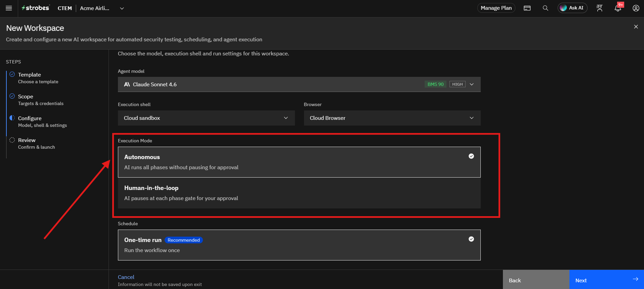The image size is (644, 289).
Task: Select Human-in-the-loop execution mode
Action: [299, 193]
